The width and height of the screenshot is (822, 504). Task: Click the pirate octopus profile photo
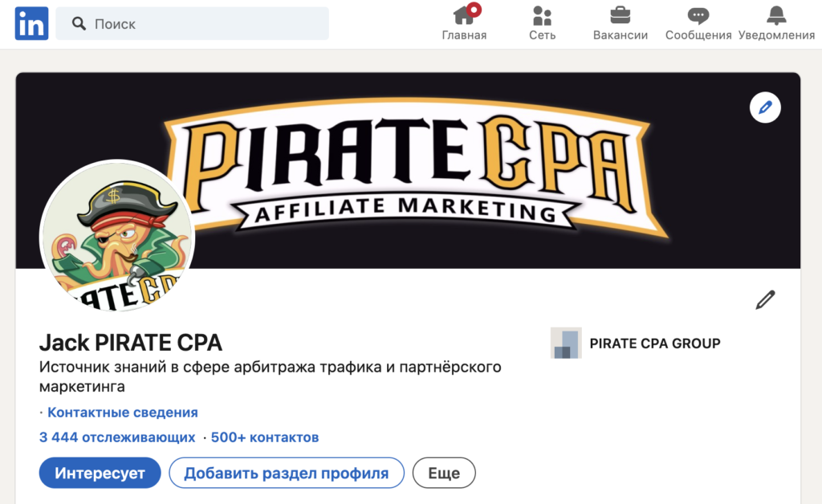coord(117,236)
